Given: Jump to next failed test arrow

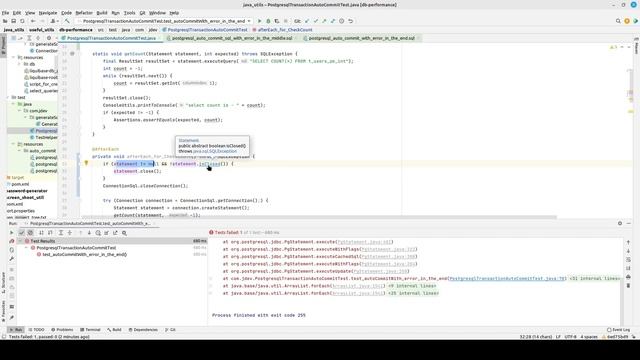Looking at the screenshot, I should (x=89, y=233).
